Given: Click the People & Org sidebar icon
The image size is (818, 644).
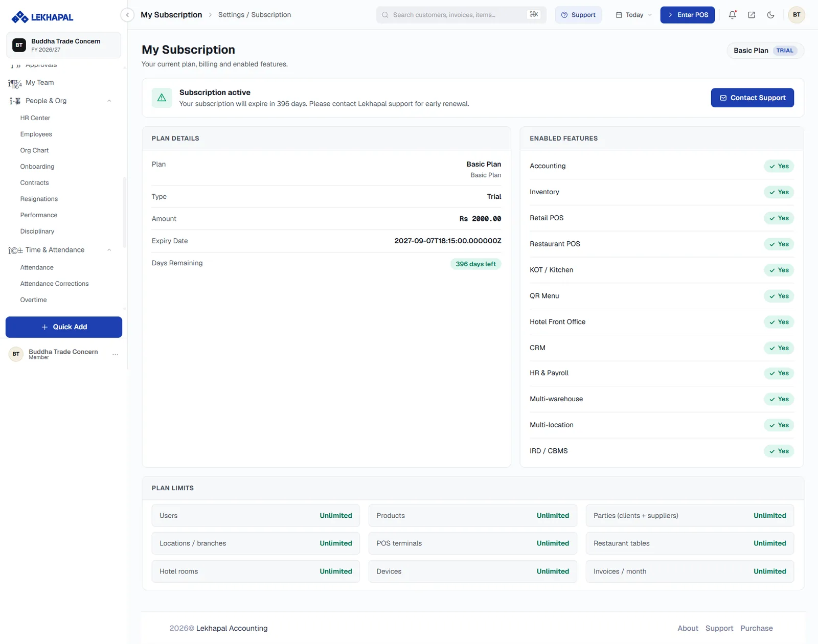Looking at the screenshot, I should coord(15,101).
